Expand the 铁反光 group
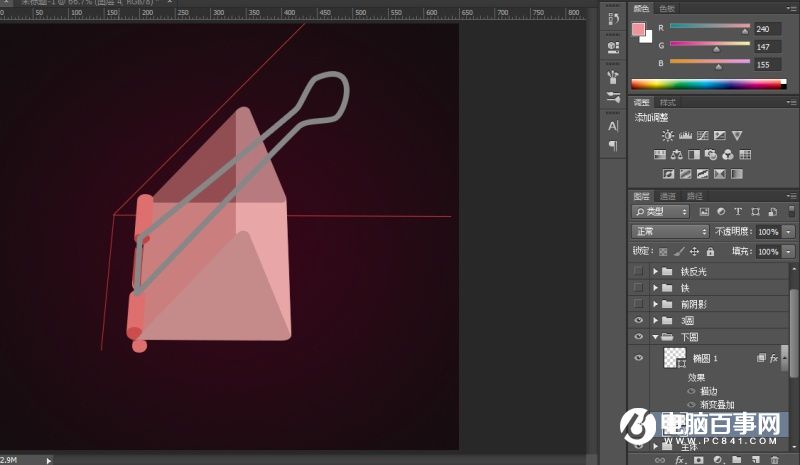Image resolution: width=800 pixels, height=465 pixels. coord(656,272)
